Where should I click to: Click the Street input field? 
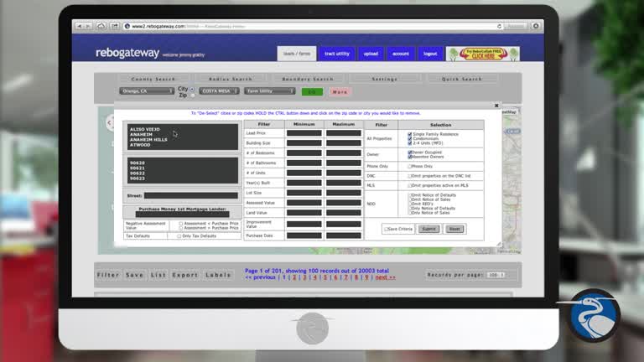[x=191, y=196]
